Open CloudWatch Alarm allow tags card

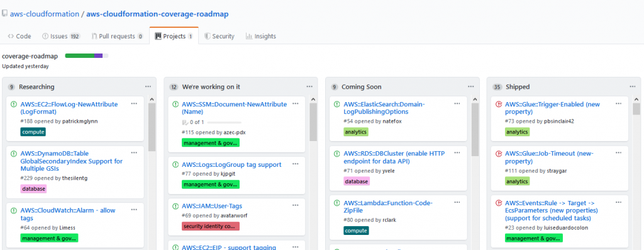click(x=68, y=214)
